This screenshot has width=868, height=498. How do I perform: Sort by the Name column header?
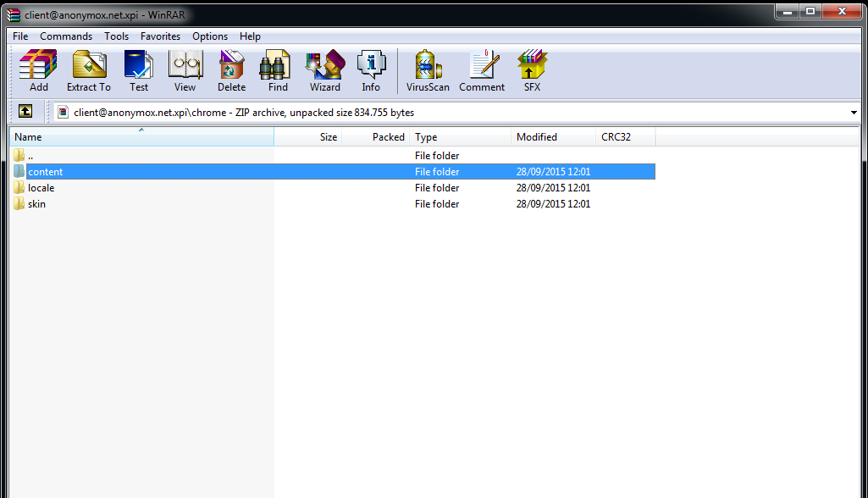tap(141, 137)
